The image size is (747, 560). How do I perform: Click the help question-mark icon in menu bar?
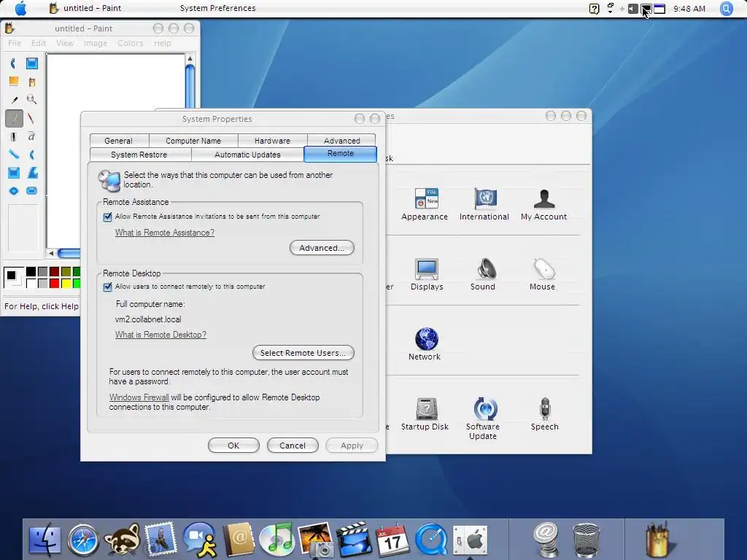(x=594, y=9)
